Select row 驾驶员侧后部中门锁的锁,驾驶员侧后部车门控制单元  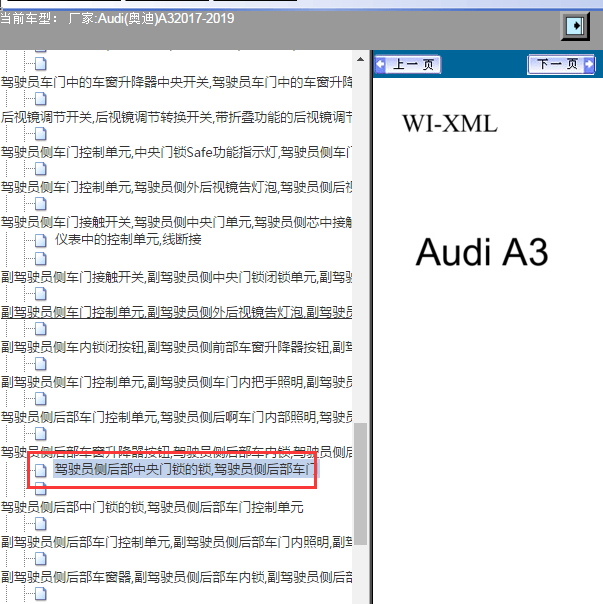152,507
